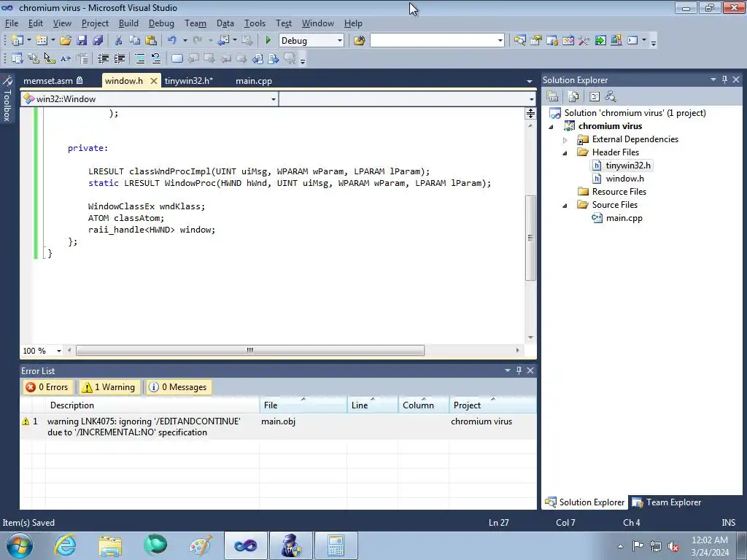The width and height of the screenshot is (747, 560).
Task: Increase line indent icon in text toolbar
Action: pos(119,58)
